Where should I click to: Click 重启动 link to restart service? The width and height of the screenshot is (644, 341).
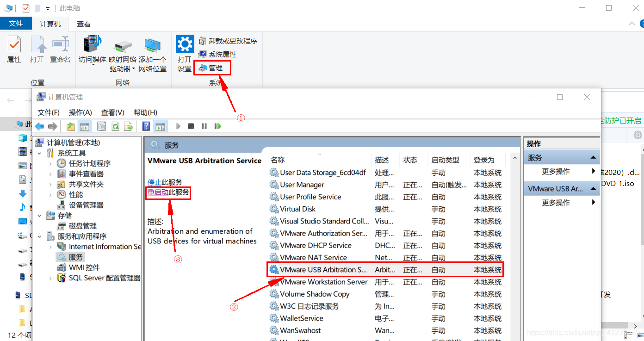(158, 192)
